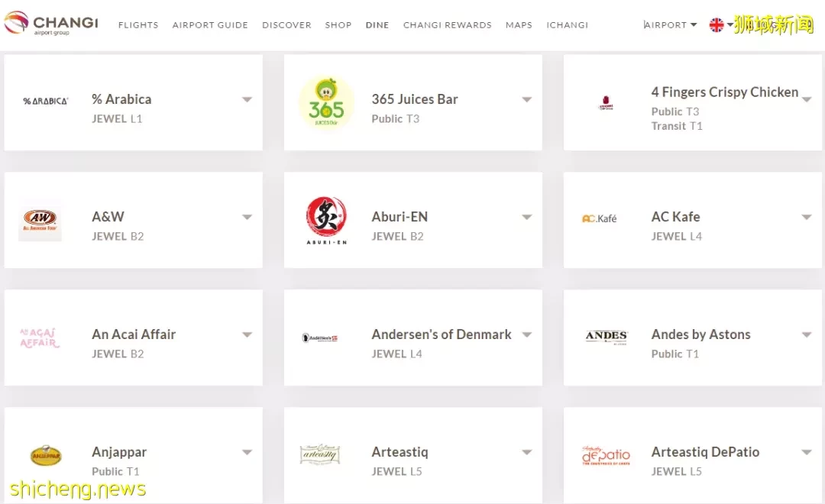This screenshot has height=504, width=825.
Task: Open the Arteastiq DePatio listing title
Action: [x=705, y=452]
